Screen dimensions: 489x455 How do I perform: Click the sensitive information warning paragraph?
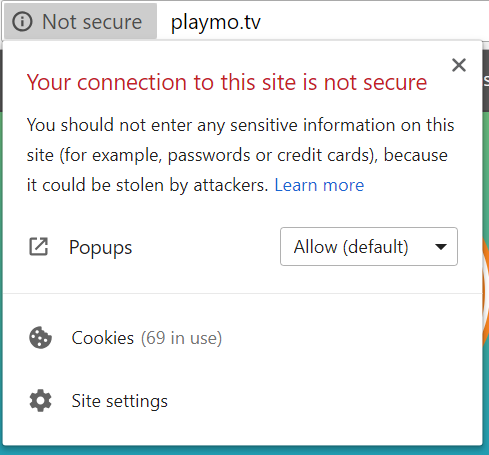pos(240,155)
